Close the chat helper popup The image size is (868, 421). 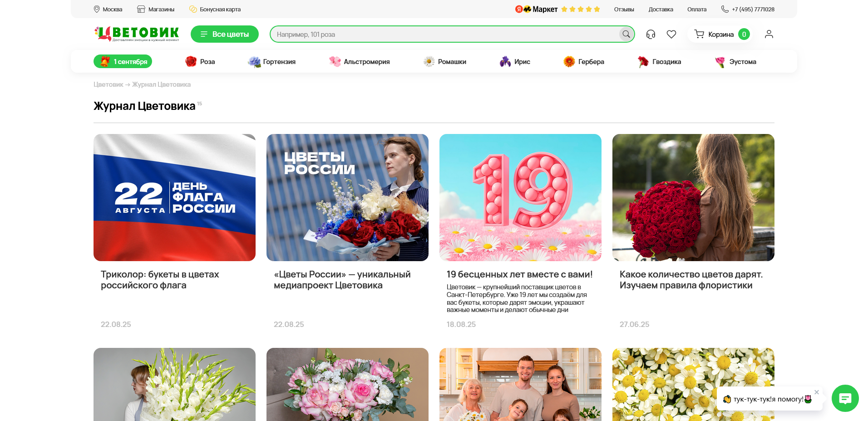coord(817,392)
